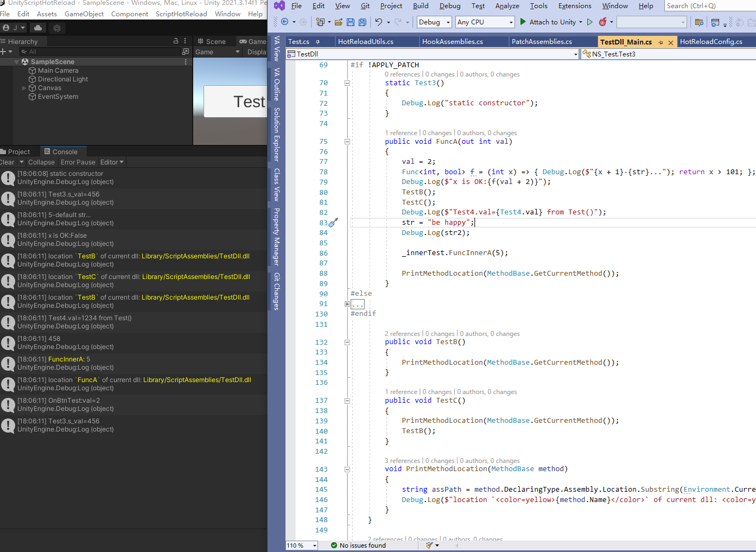This screenshot has width=756, height=552.
Task: Click the No issues found check icon
Action: click(334, 545)
